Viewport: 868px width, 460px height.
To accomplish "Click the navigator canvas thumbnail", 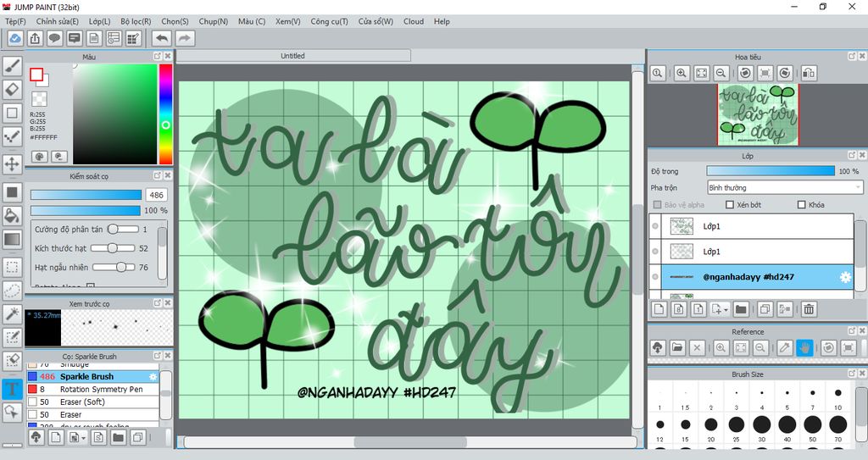I will (758, 114).
